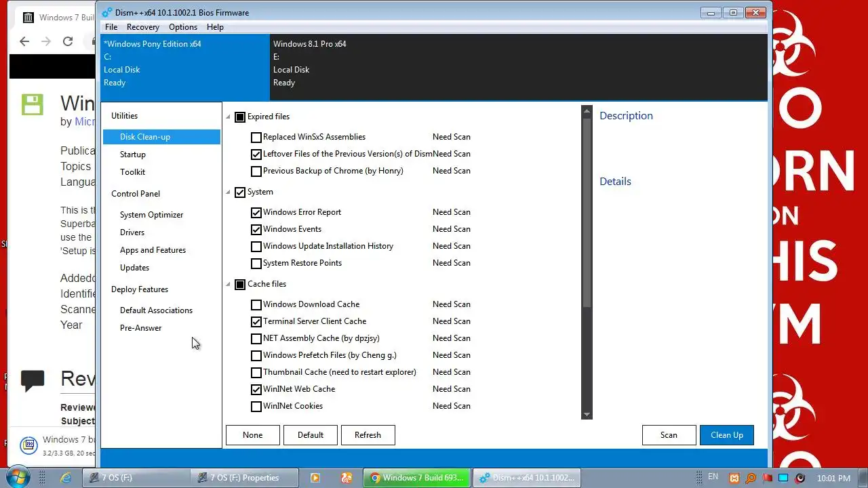Switch to the 7 OS (F:) taskbar window

point(136,478)
